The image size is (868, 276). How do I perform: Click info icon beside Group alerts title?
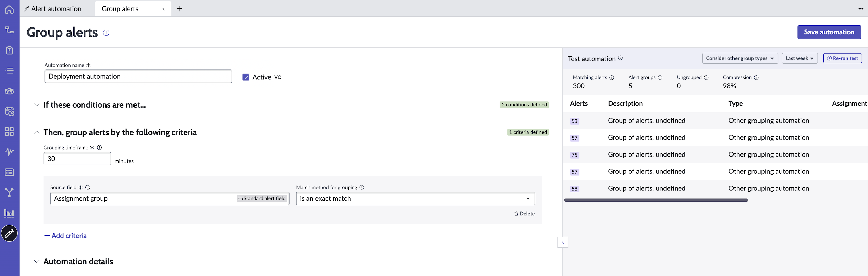pyautogui.click(x=106, y=33)
